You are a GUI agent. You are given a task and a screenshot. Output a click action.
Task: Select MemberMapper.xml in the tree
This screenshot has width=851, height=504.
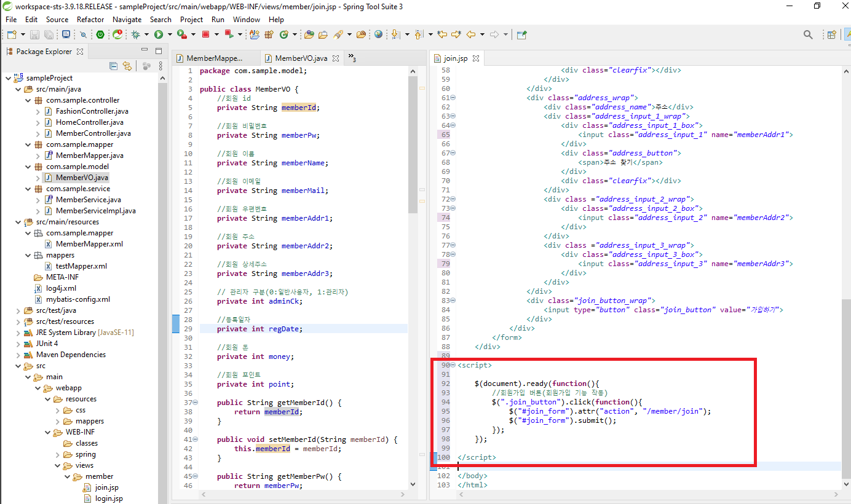pos(89,244)
